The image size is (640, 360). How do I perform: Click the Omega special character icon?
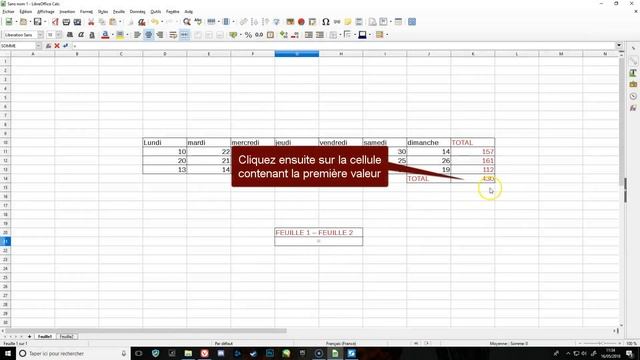[x=326, y=22]
